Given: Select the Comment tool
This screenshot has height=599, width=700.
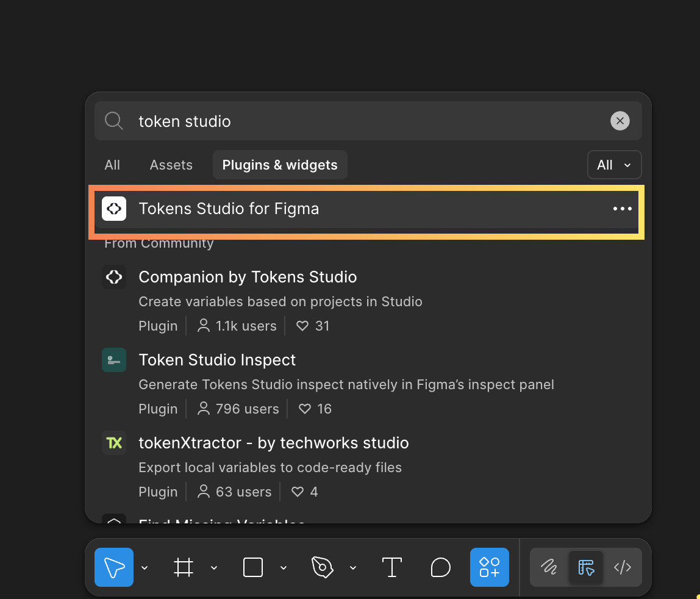Looking at the screenshot, I should tap(440, 567).
